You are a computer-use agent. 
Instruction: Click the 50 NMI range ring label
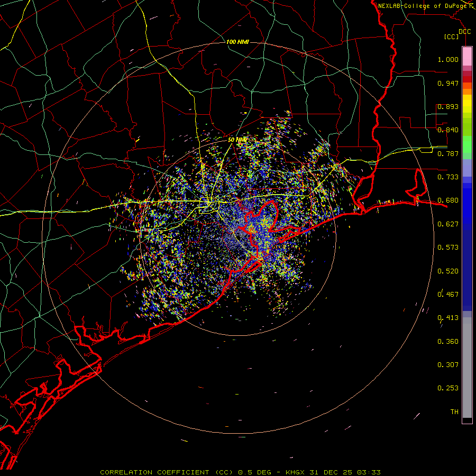(x=237, y=140)
